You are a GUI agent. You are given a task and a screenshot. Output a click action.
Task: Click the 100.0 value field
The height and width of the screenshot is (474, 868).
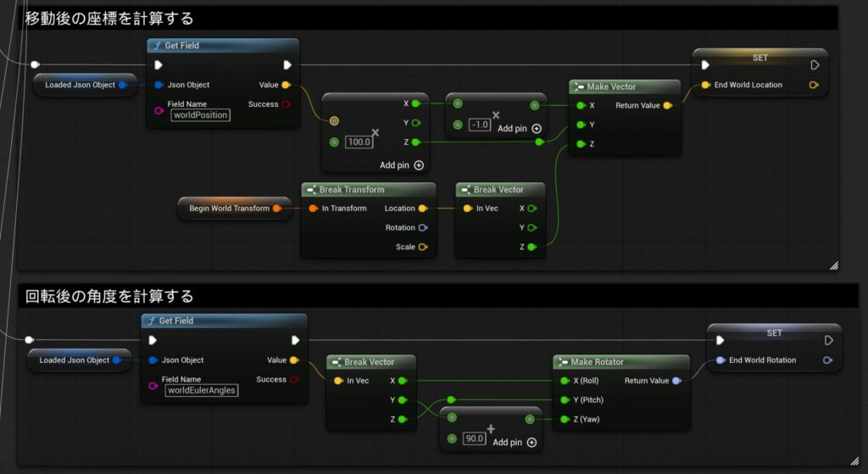point(359,142)
